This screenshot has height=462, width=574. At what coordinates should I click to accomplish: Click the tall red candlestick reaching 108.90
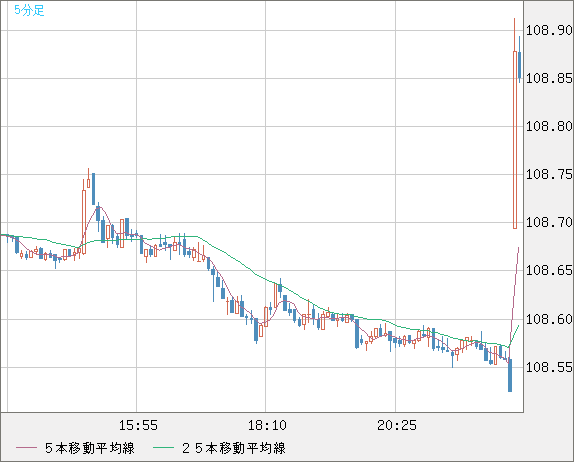click(x=515, y=140)
